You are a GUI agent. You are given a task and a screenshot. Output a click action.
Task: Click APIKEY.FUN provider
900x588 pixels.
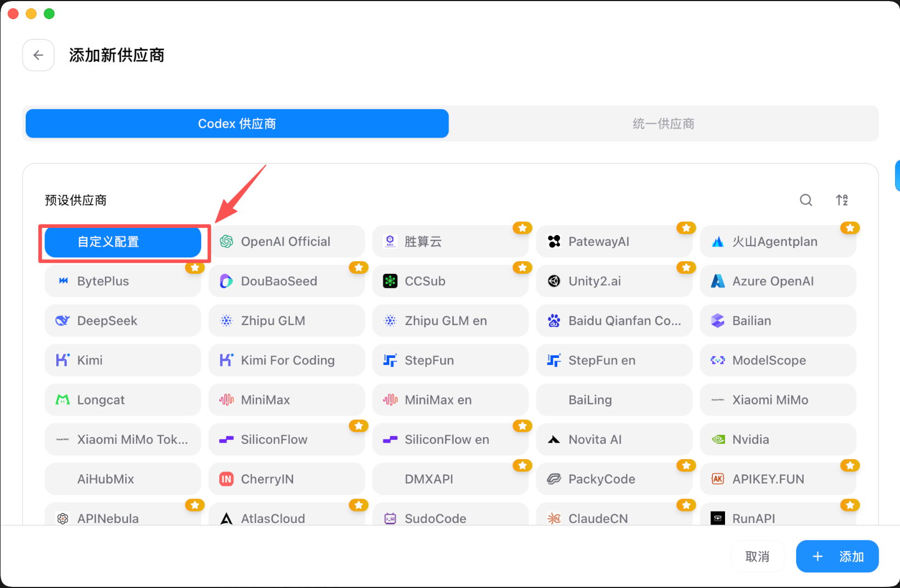click(x=778, y=479)
